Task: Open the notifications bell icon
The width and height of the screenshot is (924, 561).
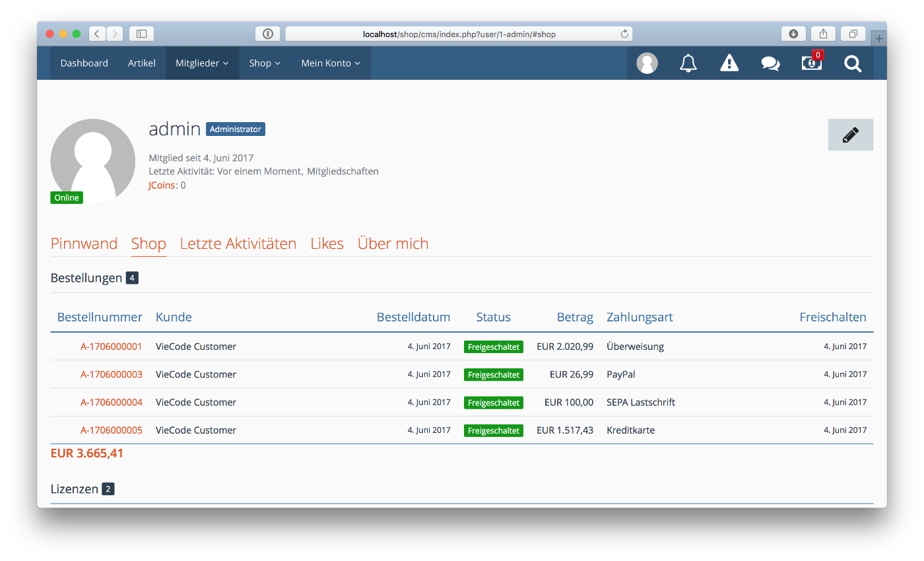Action: (x=688, y=63)
